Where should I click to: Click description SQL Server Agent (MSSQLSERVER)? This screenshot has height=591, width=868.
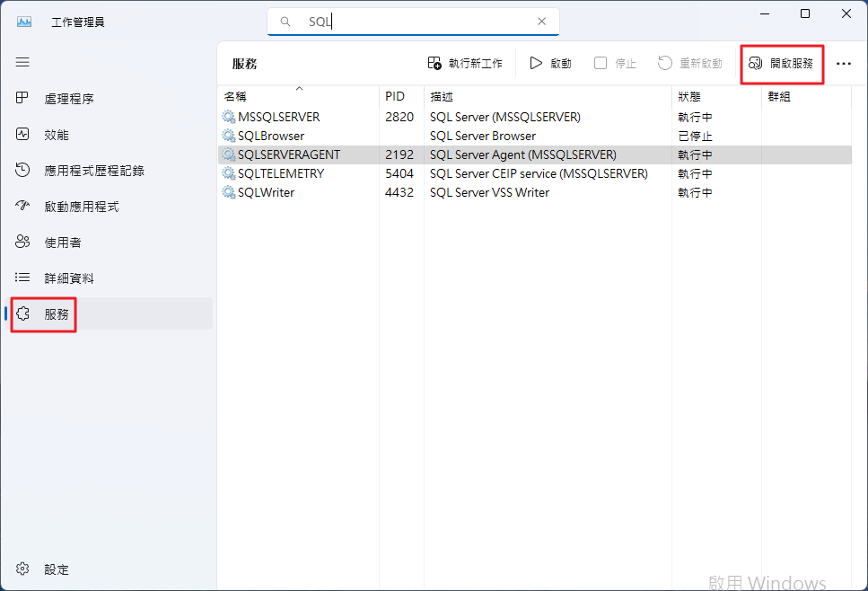click(523, 154)
